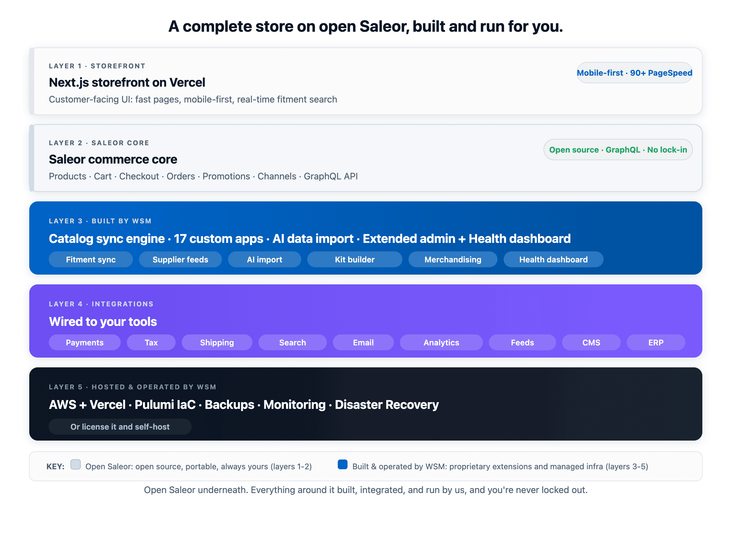The image size is (756, 537).
Task: Click the Feeds integration pill
Action: click(x=522, y=343)
